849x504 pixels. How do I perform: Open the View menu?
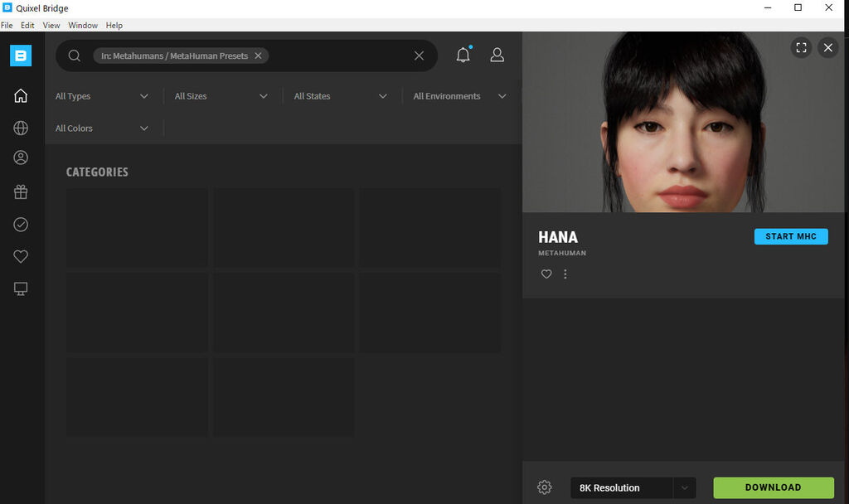pyautogui.click(x=51, y=26)
